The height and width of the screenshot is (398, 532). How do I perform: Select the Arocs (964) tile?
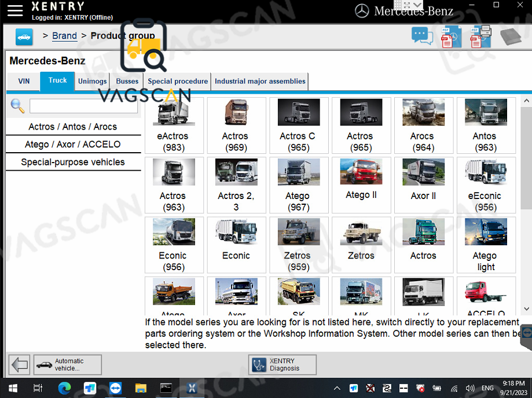(423, 126)
